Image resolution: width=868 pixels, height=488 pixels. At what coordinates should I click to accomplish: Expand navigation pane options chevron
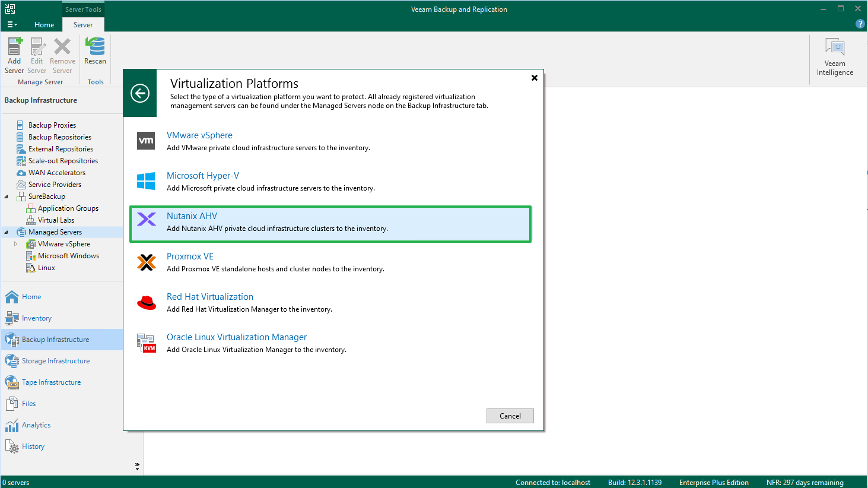137,466
